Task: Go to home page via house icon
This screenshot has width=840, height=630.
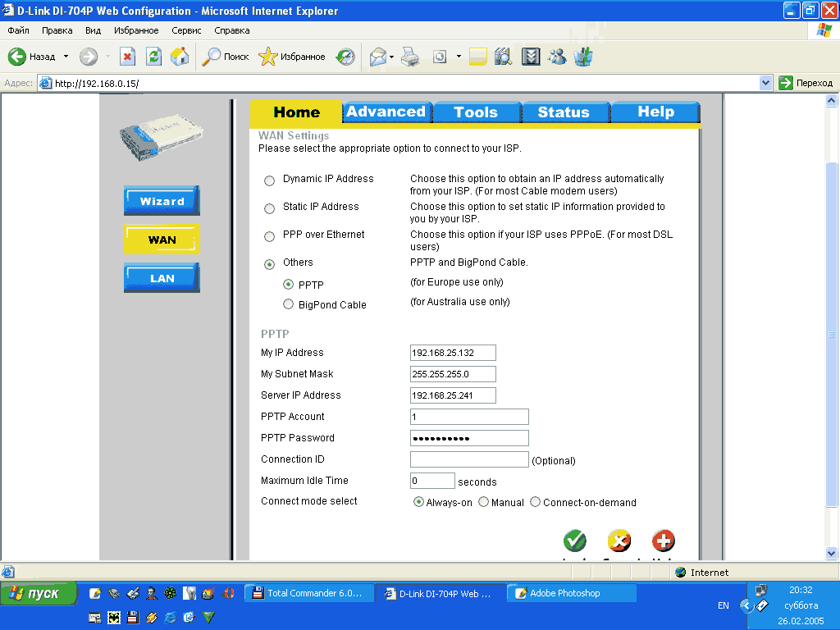Action: 180,57
